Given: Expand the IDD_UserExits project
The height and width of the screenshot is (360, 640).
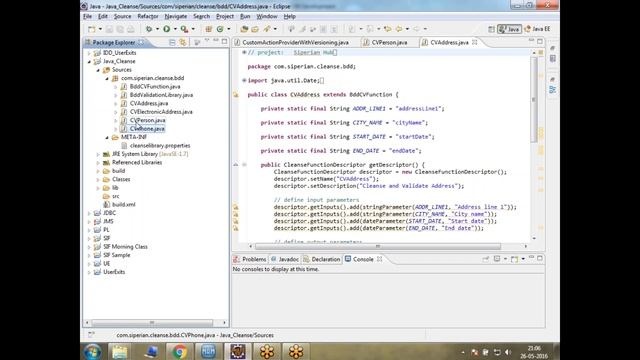Looking at the screenshot, I should pyautogui.click(x=89, y=53).
